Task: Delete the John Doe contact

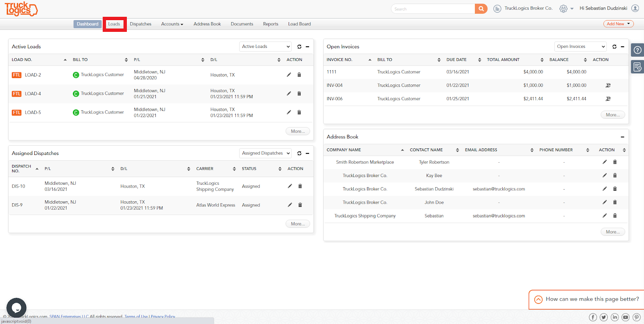Action: (615, 202)
